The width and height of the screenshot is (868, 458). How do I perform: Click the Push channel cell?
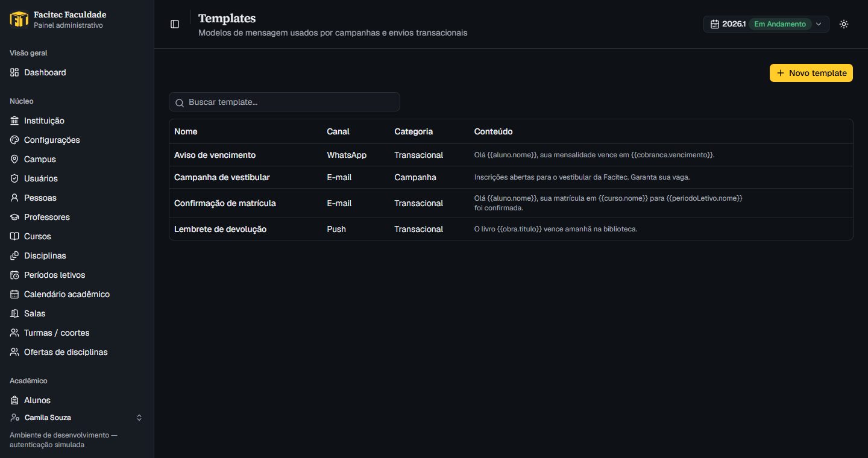(336, 229)
